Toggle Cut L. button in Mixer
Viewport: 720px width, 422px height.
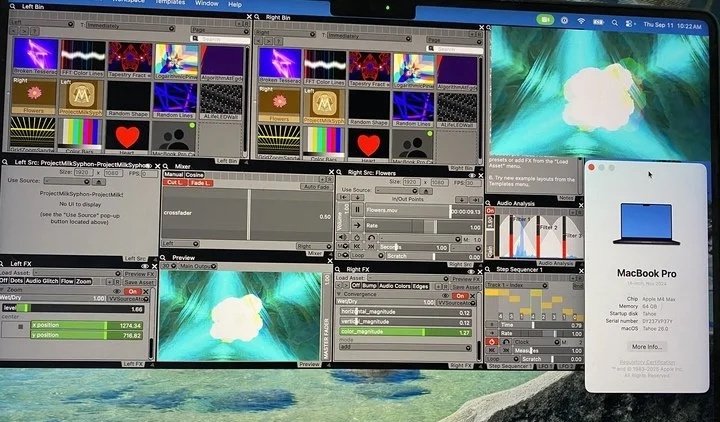174,182
